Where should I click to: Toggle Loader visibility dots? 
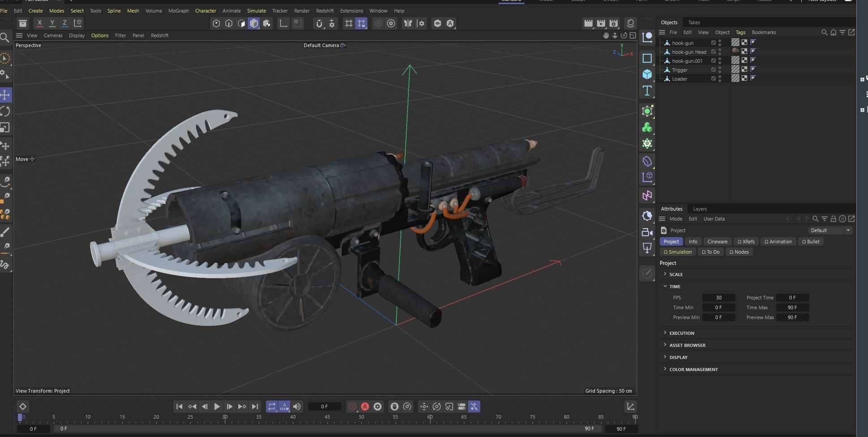[720, 79]
